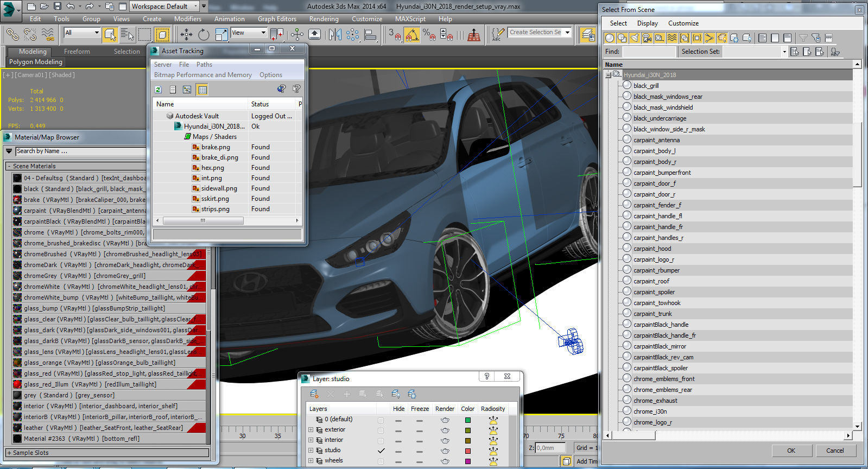Screen dimensions: 868x469
Task: Toggle Display Bone Objects filter icon
Action: 709,38
